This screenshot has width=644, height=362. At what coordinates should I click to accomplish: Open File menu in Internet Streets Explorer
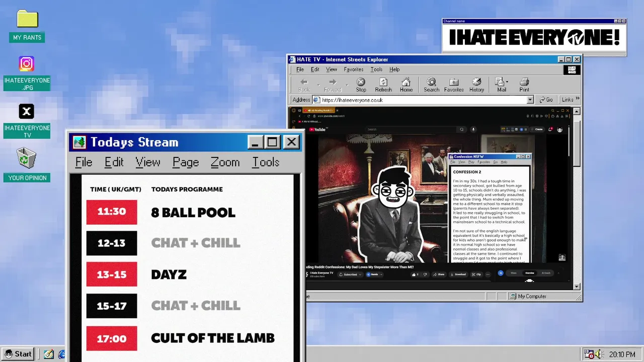[300, 69]
